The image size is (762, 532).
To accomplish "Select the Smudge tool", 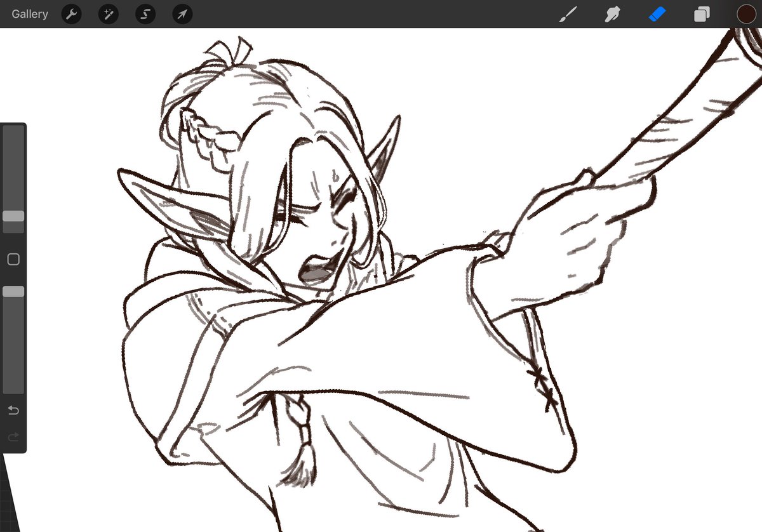I will click(612, 14).
